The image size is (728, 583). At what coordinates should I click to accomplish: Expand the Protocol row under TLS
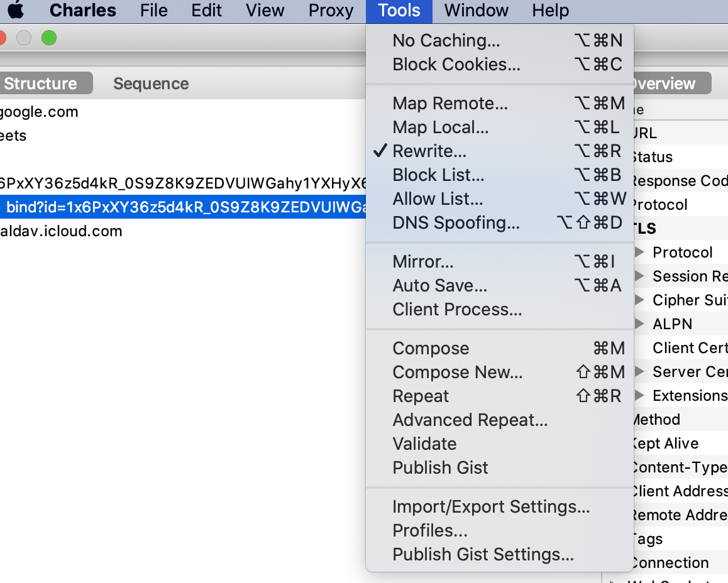640,253
